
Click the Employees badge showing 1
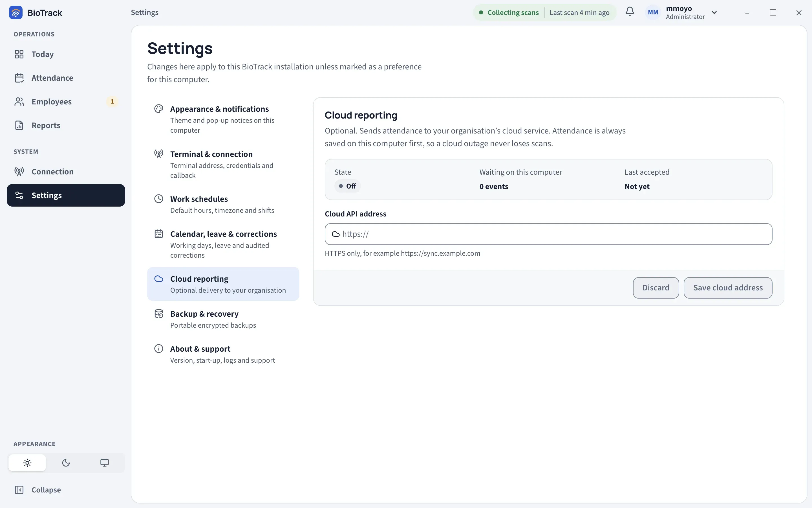click(x=112, y=102)
